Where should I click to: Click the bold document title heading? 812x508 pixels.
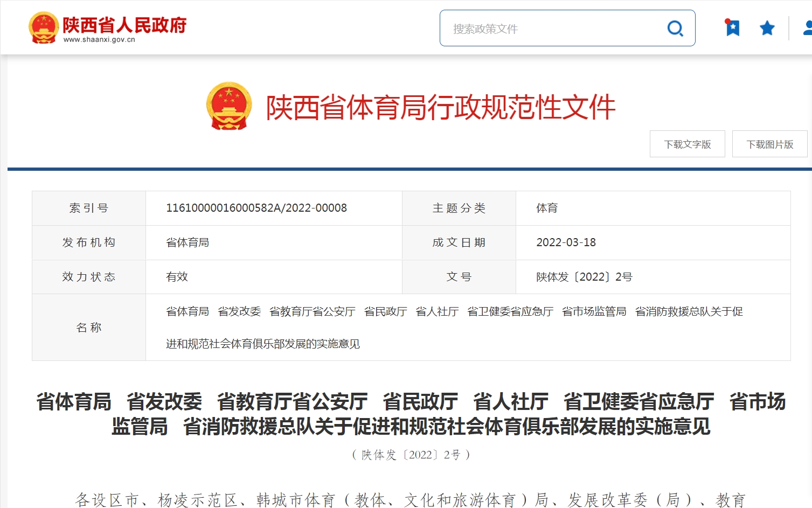pyautogui.click(x=411, y=414)
